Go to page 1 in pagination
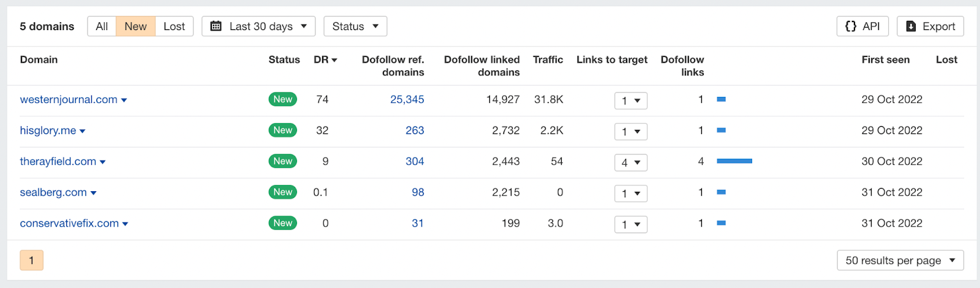The width and height of the screenshot is (980, 288). tap(31, 260)
